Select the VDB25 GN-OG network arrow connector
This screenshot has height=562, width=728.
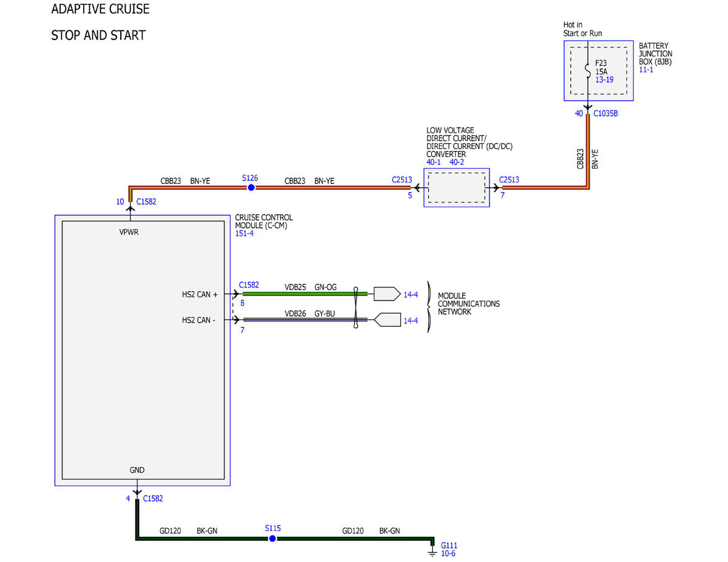[x=387, y=294]
